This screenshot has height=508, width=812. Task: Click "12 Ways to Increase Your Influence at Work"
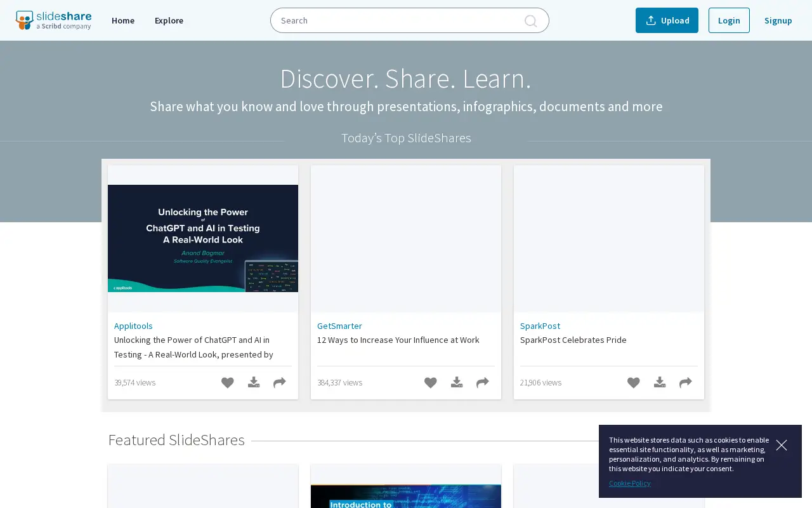click(x=398, y=340)
